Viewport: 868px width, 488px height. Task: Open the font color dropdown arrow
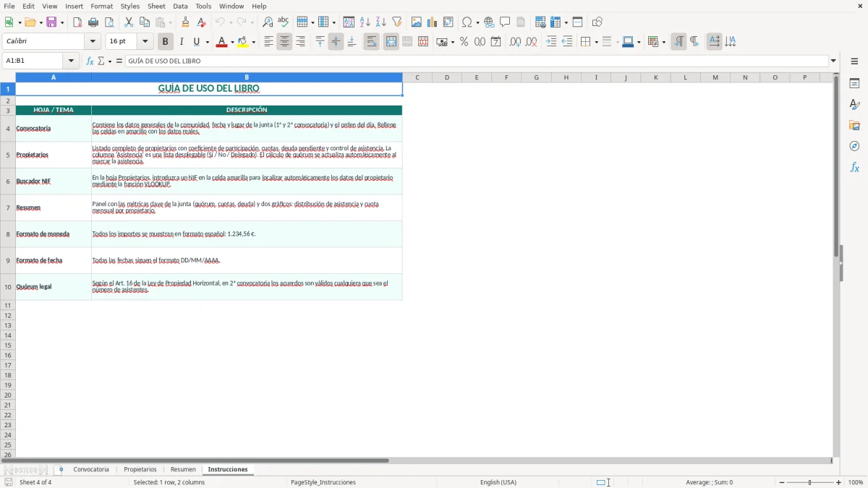coord(232,42)
